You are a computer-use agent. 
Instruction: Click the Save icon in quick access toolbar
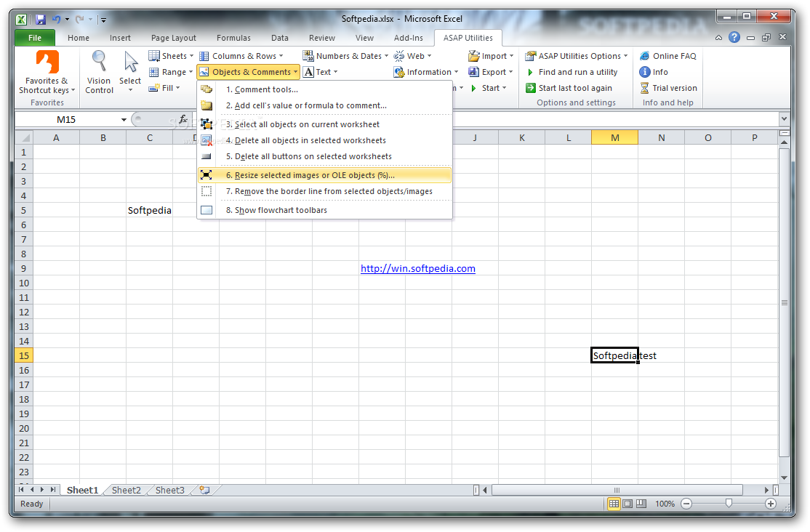coord(41,20)
